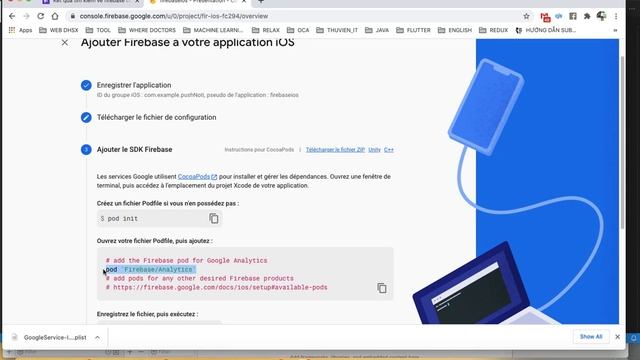The width and height of the screenshot is (640, 360).
Task: Open RELAX bookmark folder
Action: 266,30
